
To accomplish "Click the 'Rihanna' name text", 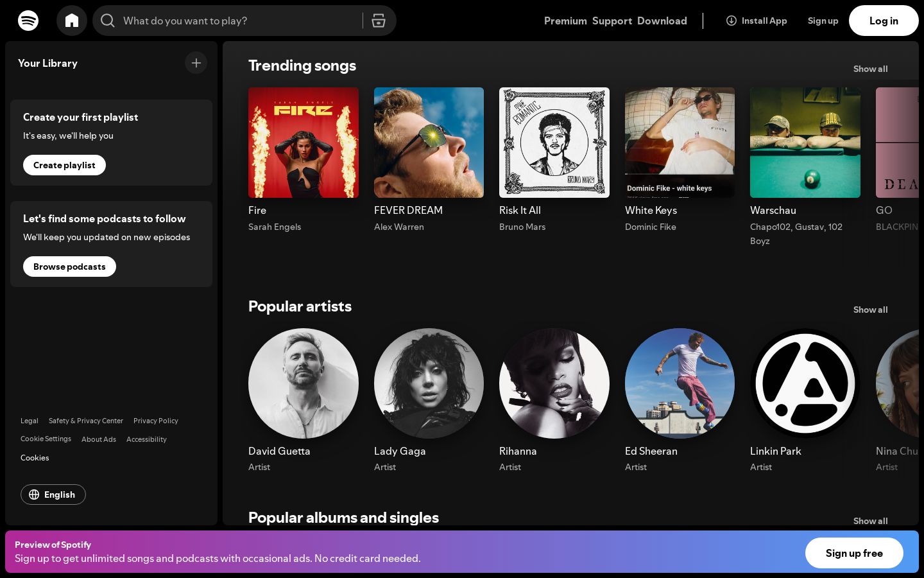I will click(518, 451).
